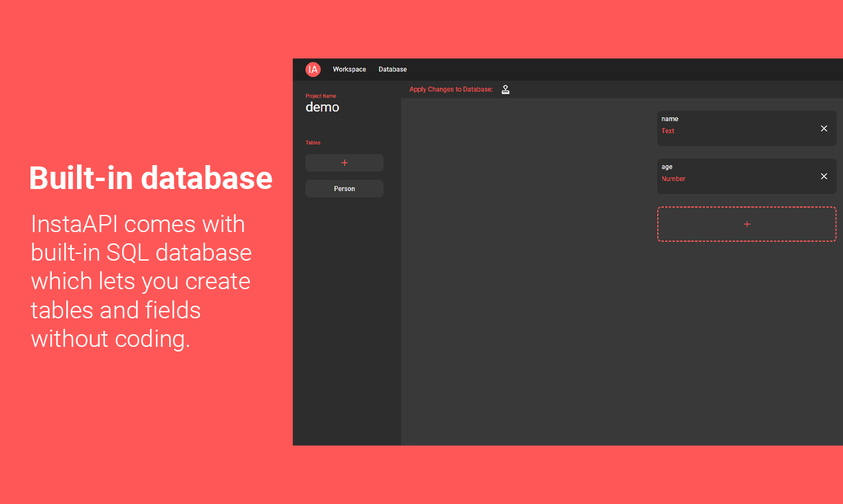The height and width of the screenshot is (504, 843).
Task: Click the IA logo icon
Action: point(313,69)
